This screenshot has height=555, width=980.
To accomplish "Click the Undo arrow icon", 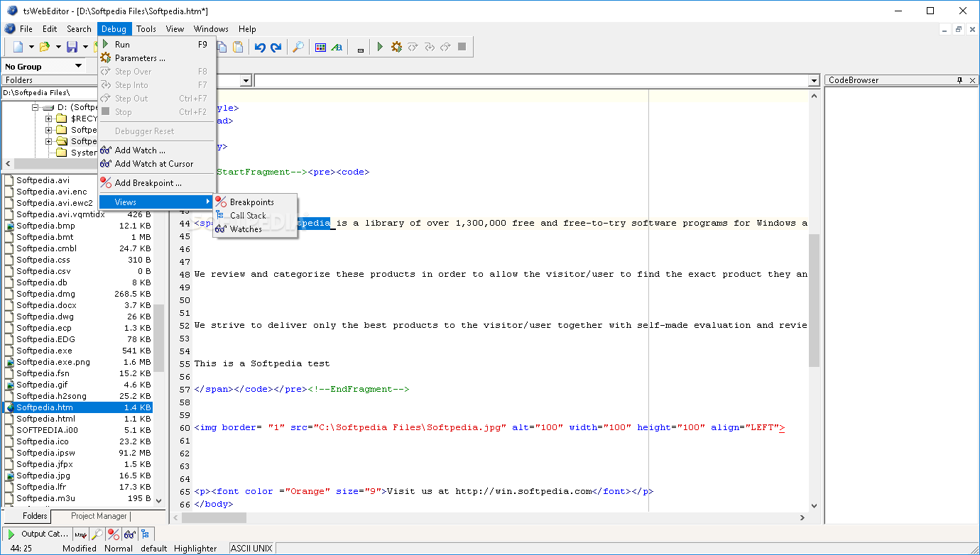I will click(260, 47).
